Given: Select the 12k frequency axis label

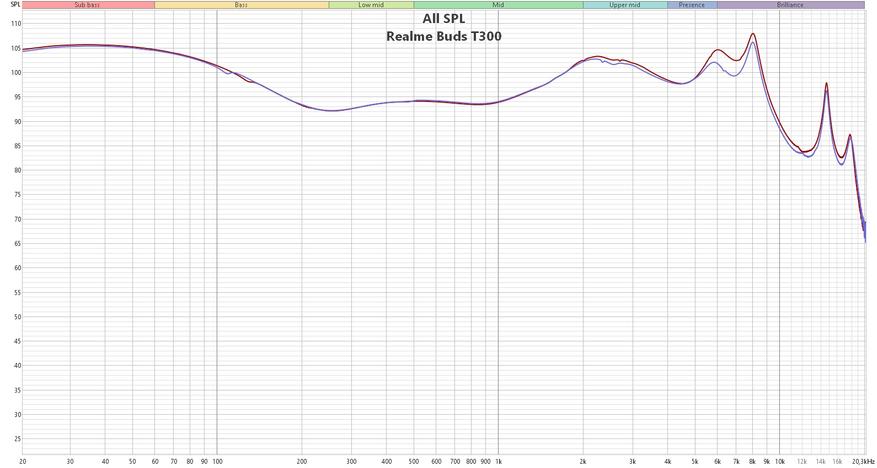Looking at the screenshot, I should (x=802, y=462).
